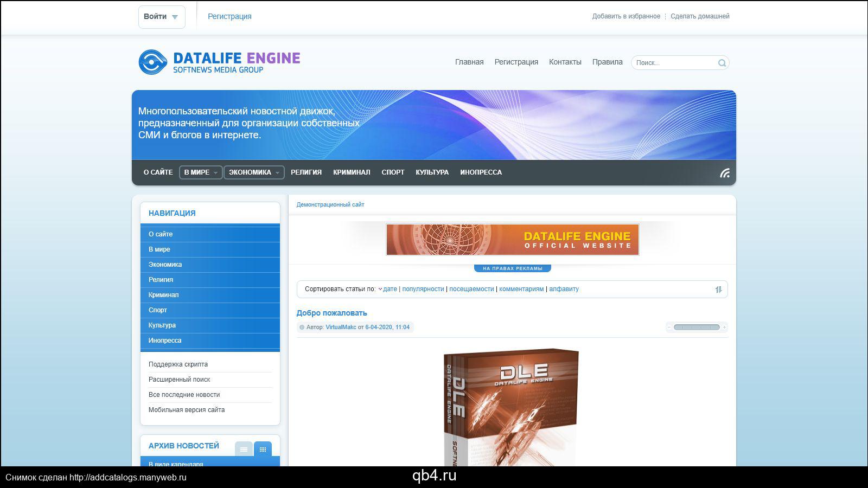The width and height of the screenshot is (868, 488).
Task: Click the article rating bar
Action: coord(697,328)
